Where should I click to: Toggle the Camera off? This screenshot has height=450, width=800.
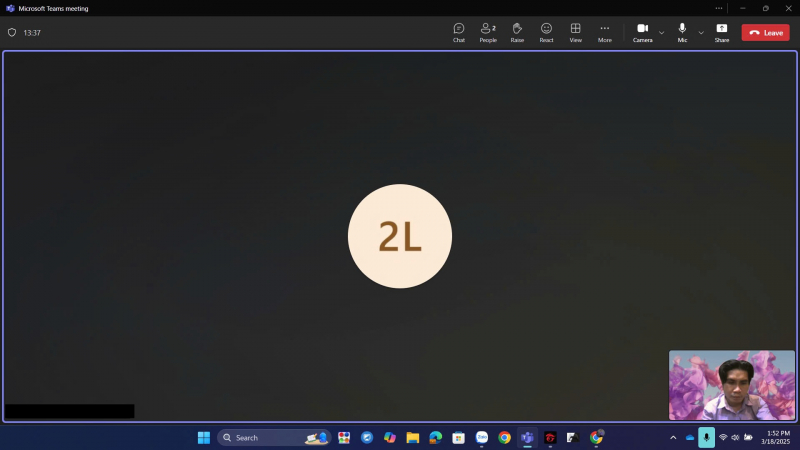click(x=642, y=32)
